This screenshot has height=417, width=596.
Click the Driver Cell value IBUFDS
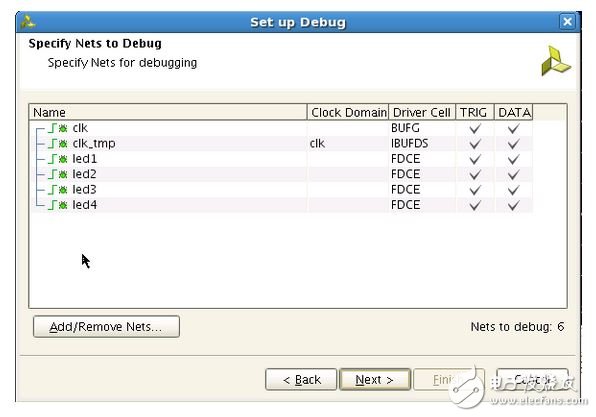tap(409, 143)
